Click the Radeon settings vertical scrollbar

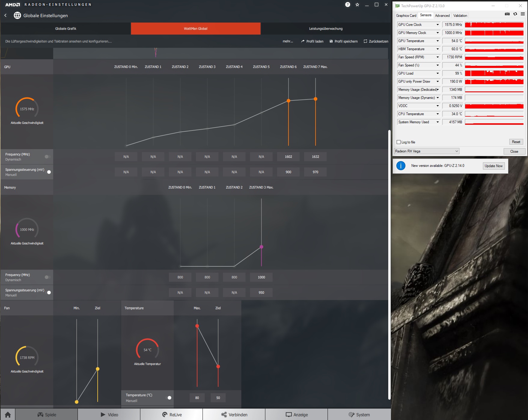coord(389,265)
